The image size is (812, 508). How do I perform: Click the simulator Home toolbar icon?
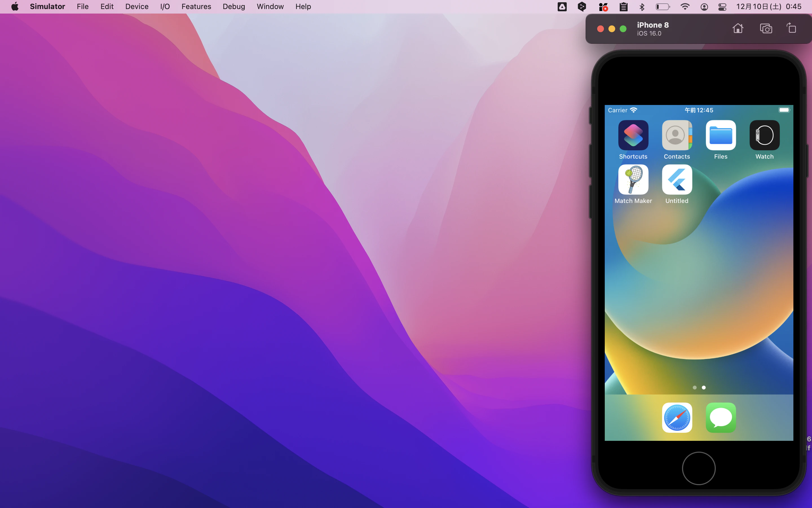(x=738, y=29)
